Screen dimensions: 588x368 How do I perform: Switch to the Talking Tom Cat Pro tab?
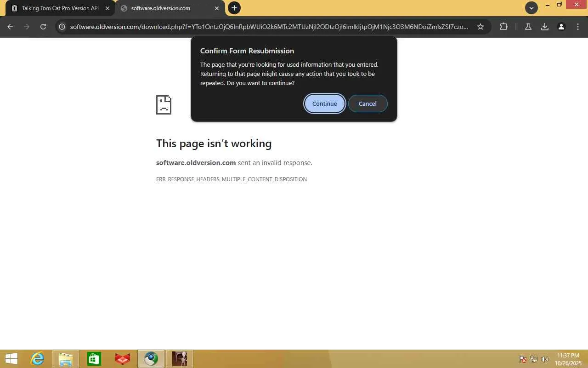(x=60, y=8)
